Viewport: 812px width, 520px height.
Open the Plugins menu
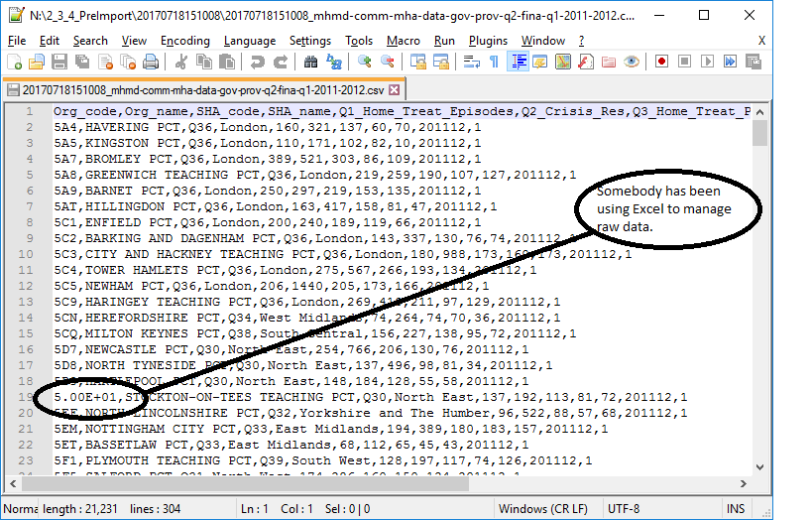tap(488, 41)
